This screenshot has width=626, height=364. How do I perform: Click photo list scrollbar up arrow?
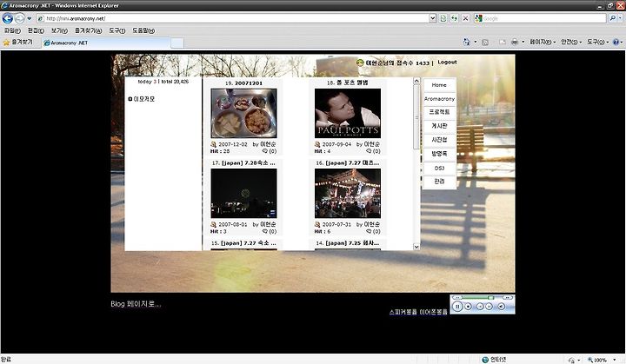[416, 81]
